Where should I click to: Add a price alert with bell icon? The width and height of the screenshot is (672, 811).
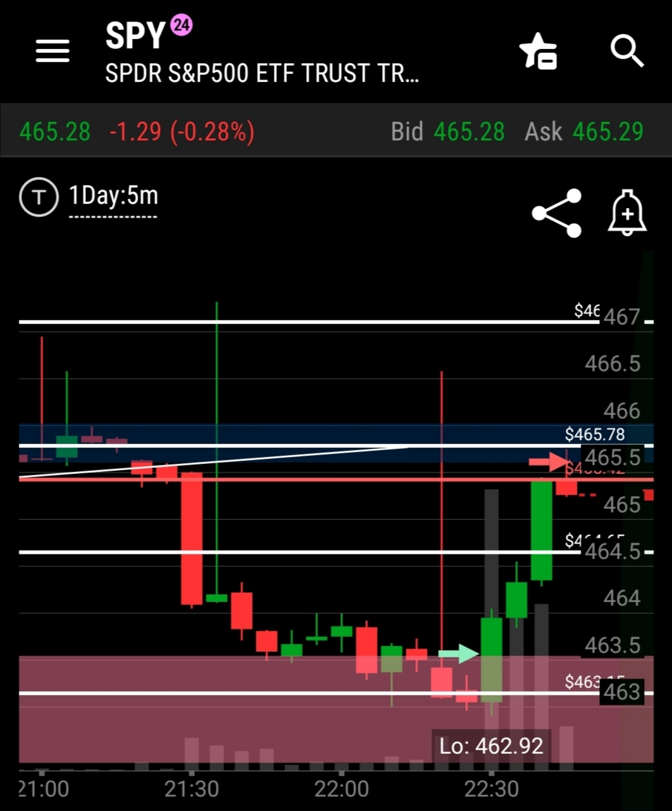coord(627,213)
